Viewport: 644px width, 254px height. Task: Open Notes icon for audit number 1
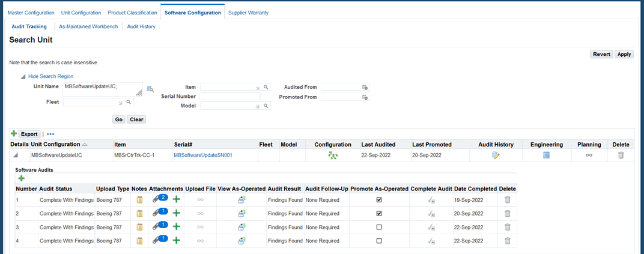click(x=139, y=200)
